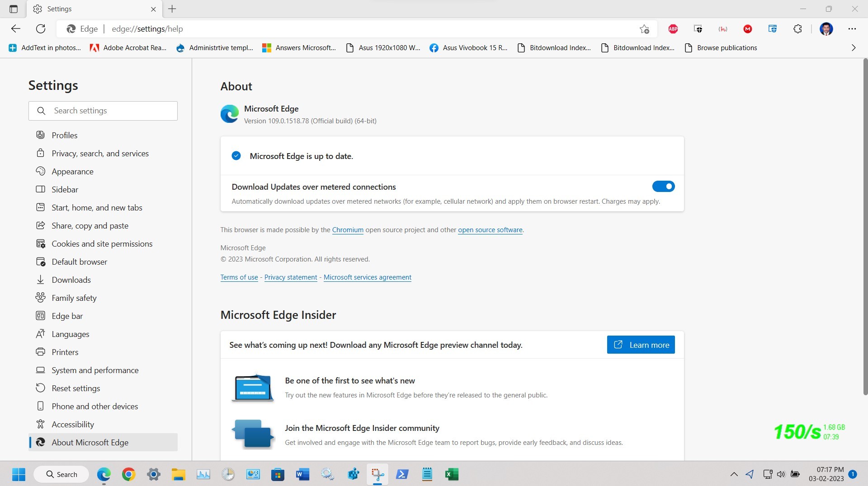Show hidden system tray icons

pyautogui.click(x=734, y=474)
